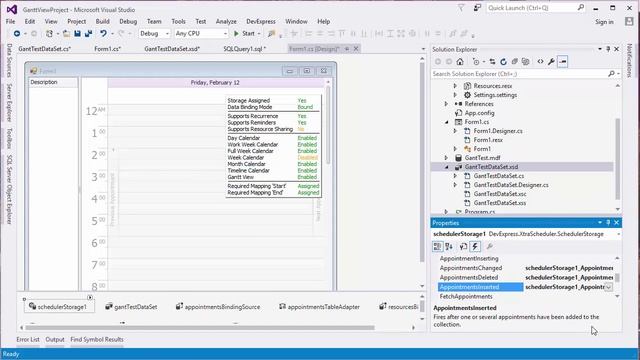Click the Home icon in Solution Explorer
The image size is (640, 360).
(x=460, y=62)
